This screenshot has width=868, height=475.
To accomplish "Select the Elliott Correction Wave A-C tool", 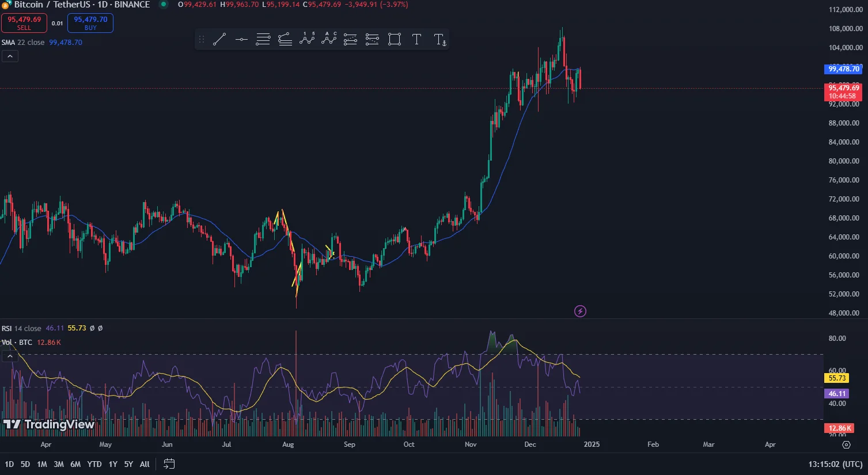I will [x=329, y=39].
